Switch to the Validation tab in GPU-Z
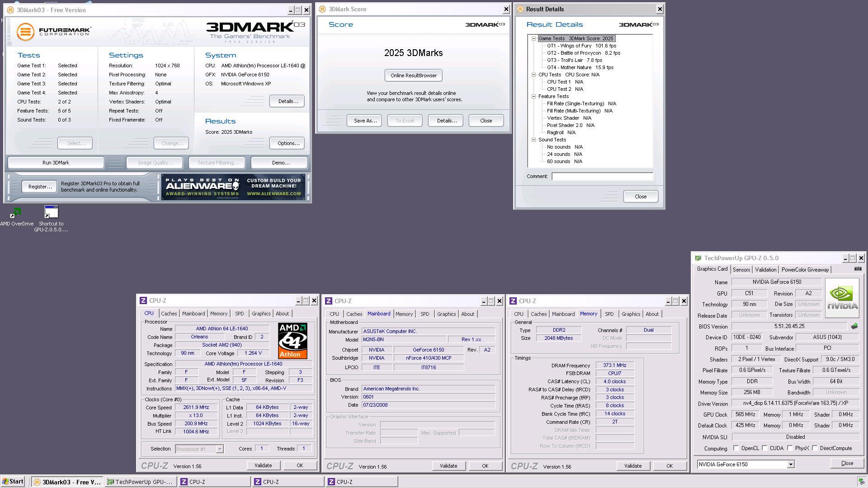This screenshot has height=488, width=868. [x=765, y=270]
